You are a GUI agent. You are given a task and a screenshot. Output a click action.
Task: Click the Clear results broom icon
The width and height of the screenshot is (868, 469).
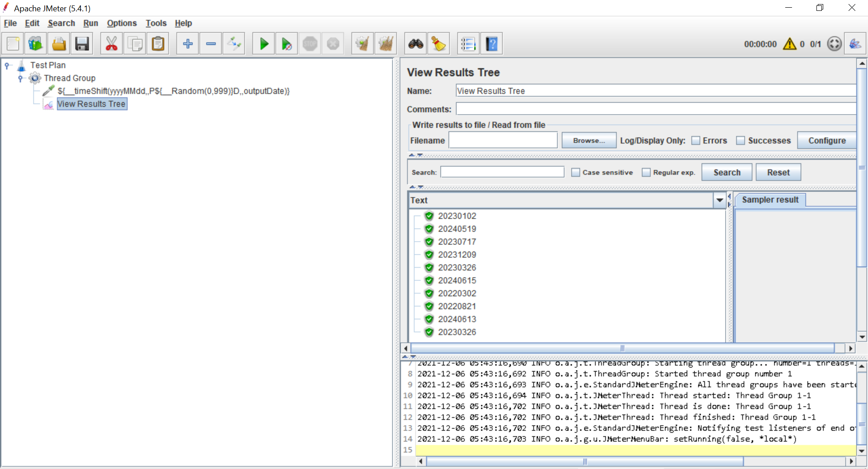362,44
